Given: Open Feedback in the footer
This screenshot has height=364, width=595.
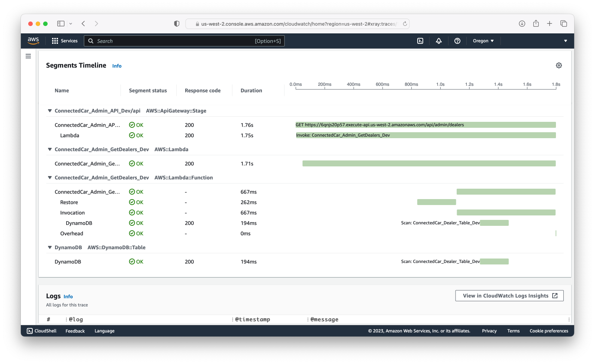Looking at the screenshot, I should coord(75,331).
